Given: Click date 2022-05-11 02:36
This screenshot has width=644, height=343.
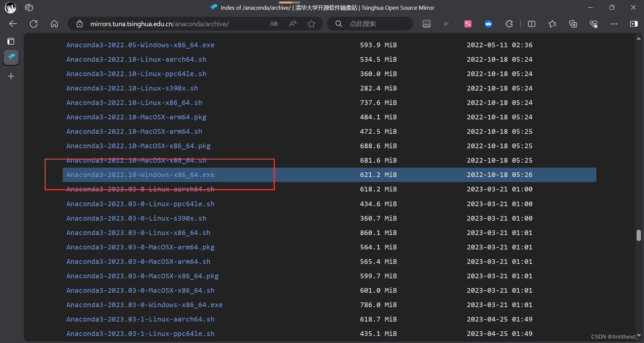Looking at the screenshot, I should [499, 45].
